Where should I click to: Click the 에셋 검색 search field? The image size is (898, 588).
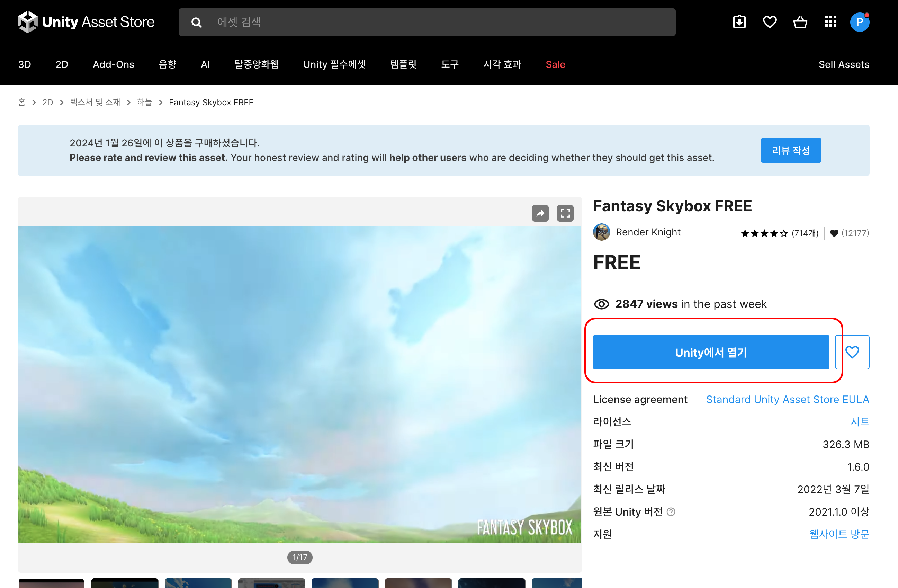tap(426, 22)
